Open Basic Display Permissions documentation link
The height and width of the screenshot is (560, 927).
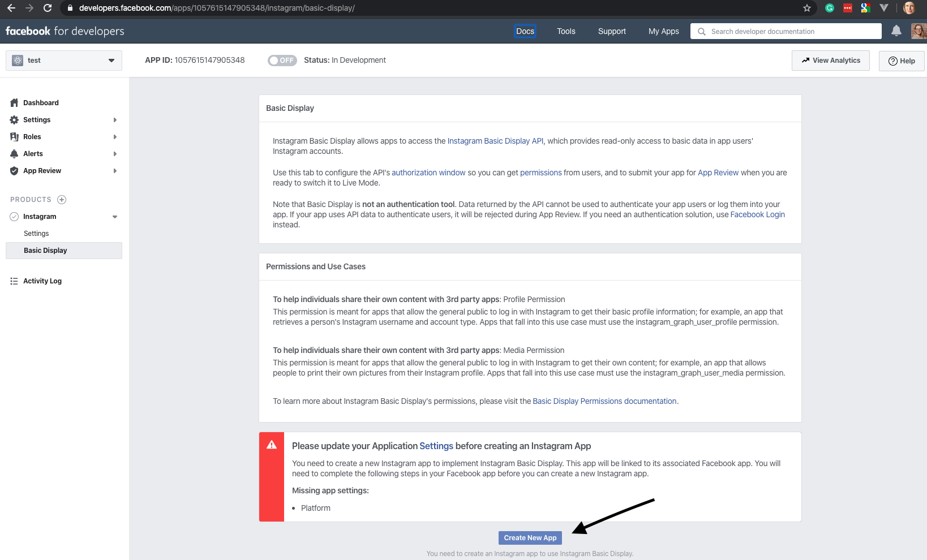(604, 401)
